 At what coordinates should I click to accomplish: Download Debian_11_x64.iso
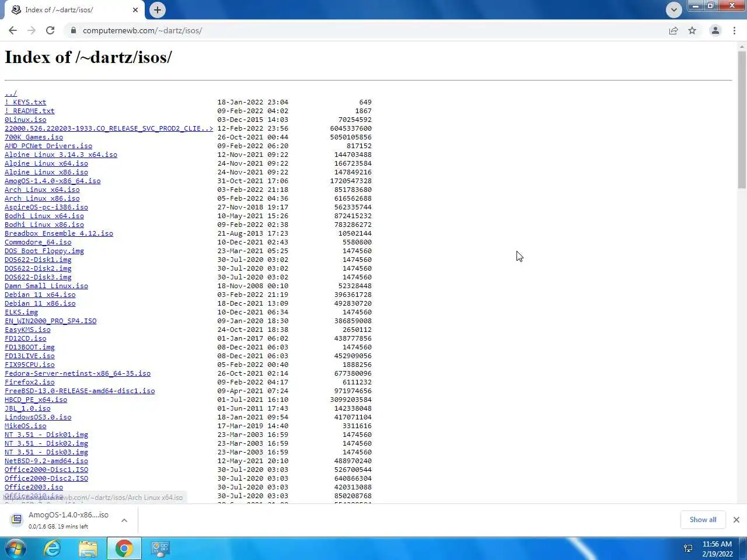pyautogui.click(x=40, y=295)
